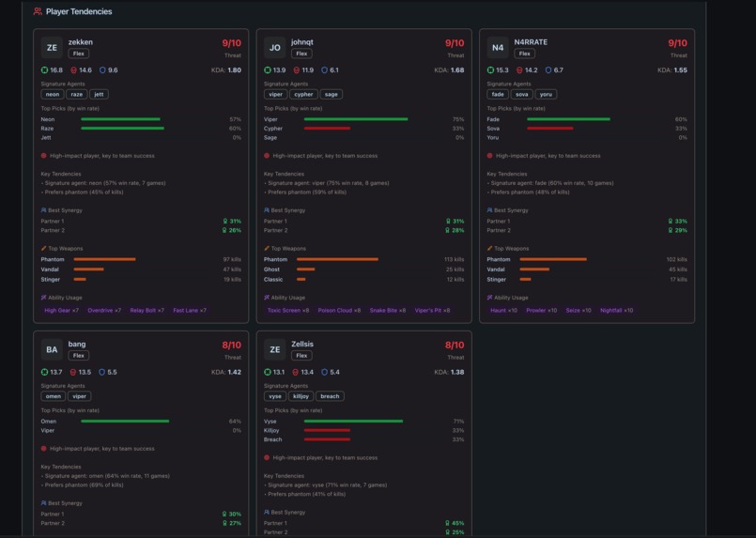Screen dimensions: 756x538
Task: Click the Flex role badge under johnqt
Action: [x=301, y=54]
